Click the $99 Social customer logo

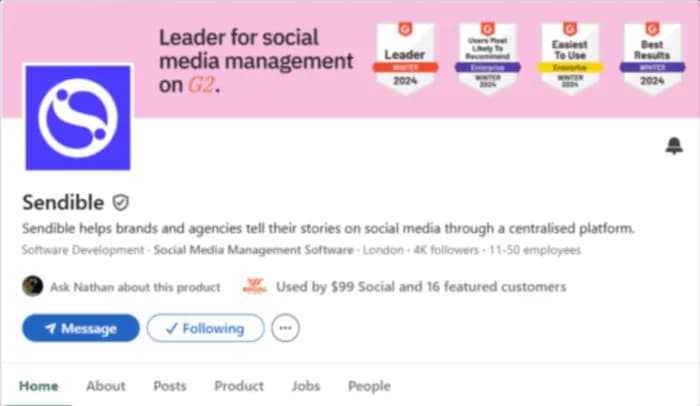pyautogui.click(x=254, y=286)
